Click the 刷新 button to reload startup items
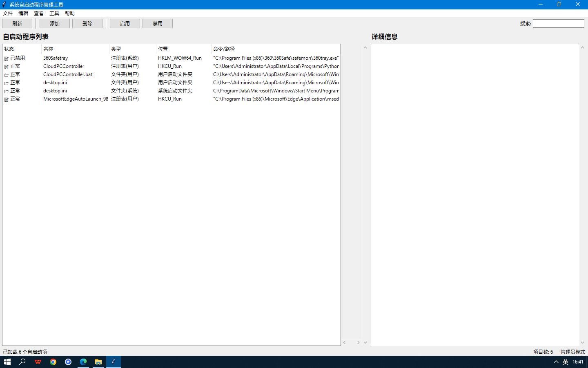588x368 pixels. (18, 23)
